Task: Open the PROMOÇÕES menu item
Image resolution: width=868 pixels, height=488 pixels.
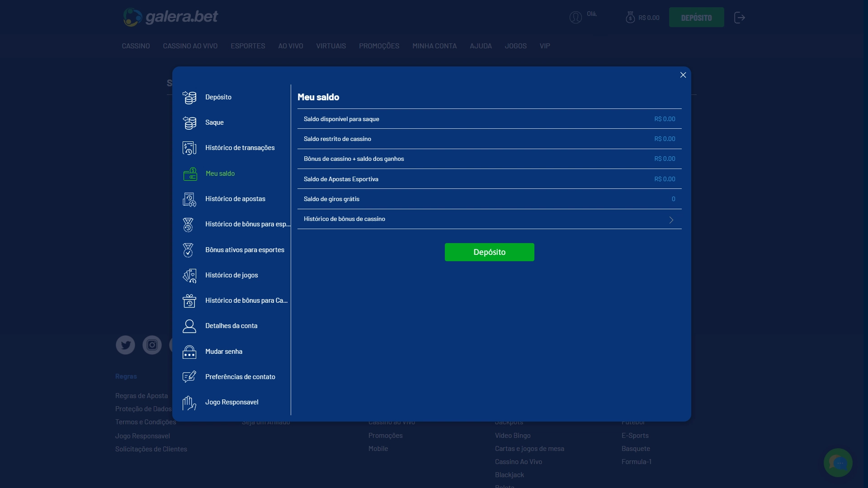Action: click(379, 46)
